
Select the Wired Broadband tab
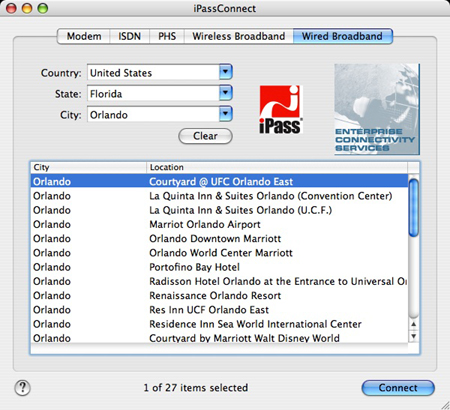click(342, 36)
